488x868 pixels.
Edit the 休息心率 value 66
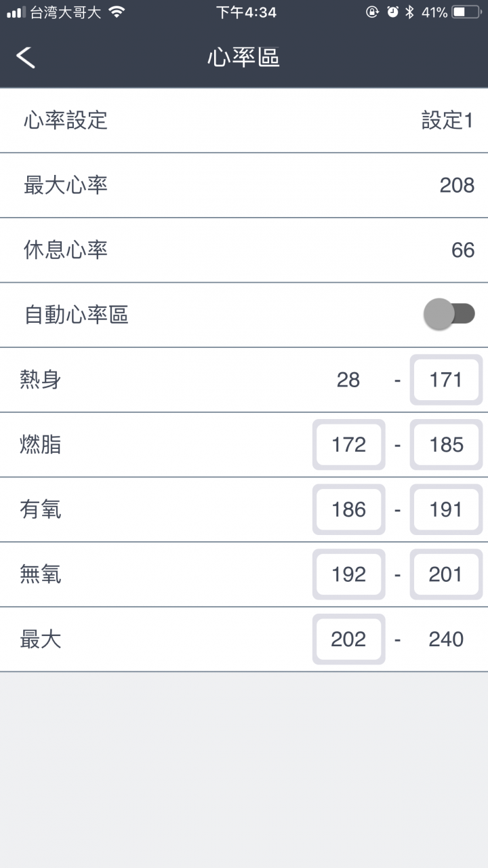tap(463, 250)
